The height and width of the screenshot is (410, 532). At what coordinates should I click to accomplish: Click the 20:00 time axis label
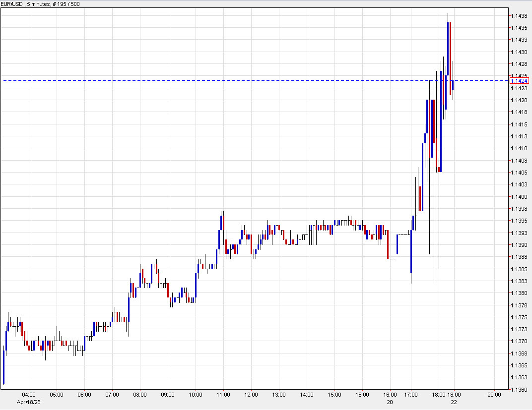(x=494, y=394)
